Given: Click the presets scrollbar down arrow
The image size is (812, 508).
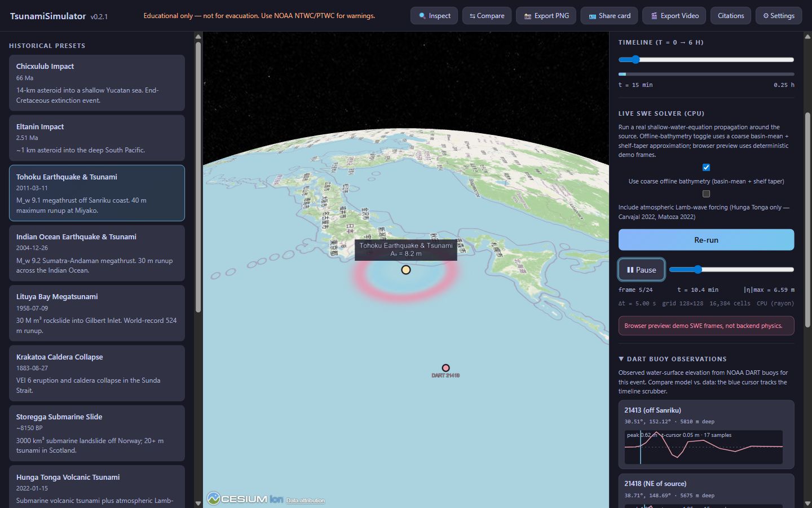Looking at the screenshot, I should (198, 503).
